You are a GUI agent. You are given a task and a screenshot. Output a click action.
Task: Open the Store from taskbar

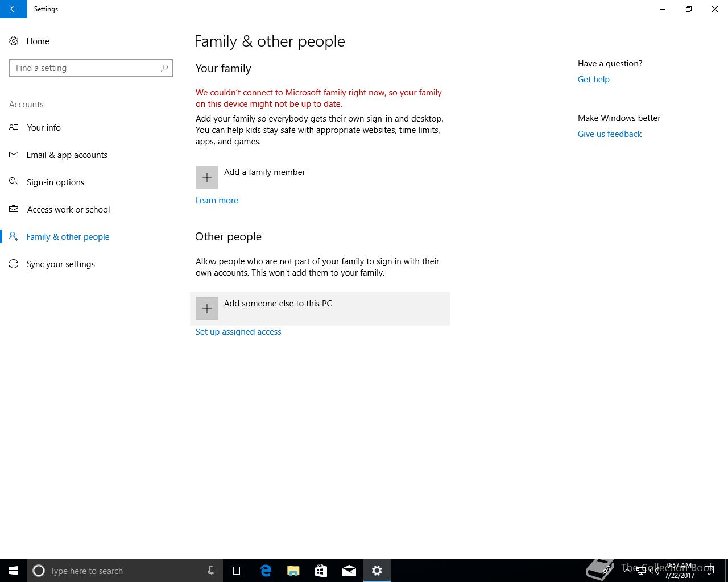pos(321,571)
